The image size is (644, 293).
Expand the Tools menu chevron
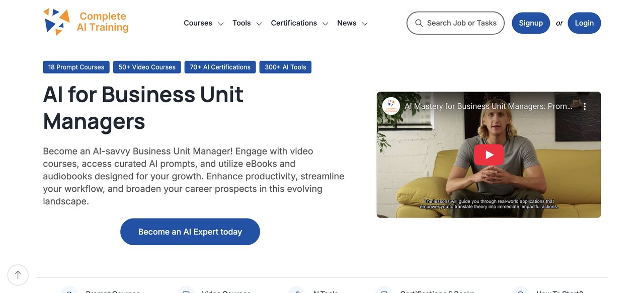pyautogui.click(x=259, y=24)
